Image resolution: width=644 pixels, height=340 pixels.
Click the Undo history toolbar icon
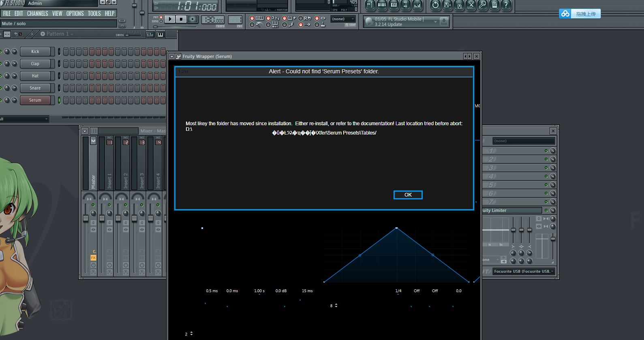point(435,5)
